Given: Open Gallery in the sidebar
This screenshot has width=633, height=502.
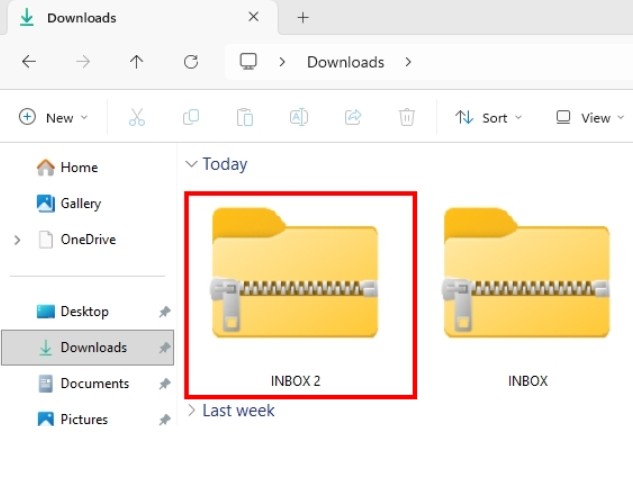Looking at the screenshot, I should click(x=80, y=203).
